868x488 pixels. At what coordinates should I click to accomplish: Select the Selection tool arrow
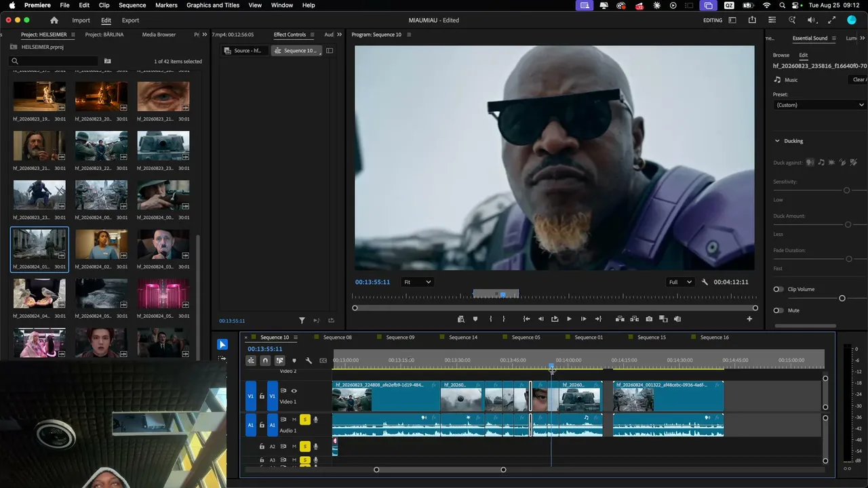(x=222, y=344)
